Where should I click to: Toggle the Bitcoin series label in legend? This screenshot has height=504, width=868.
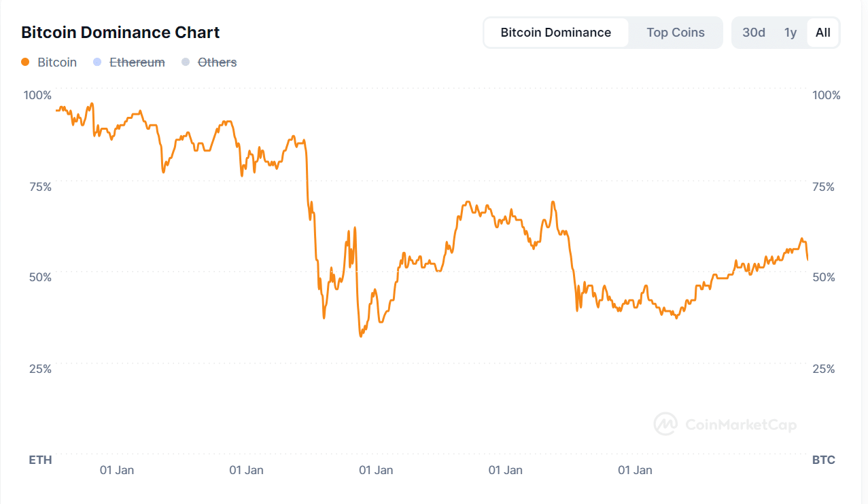point(57,62)
